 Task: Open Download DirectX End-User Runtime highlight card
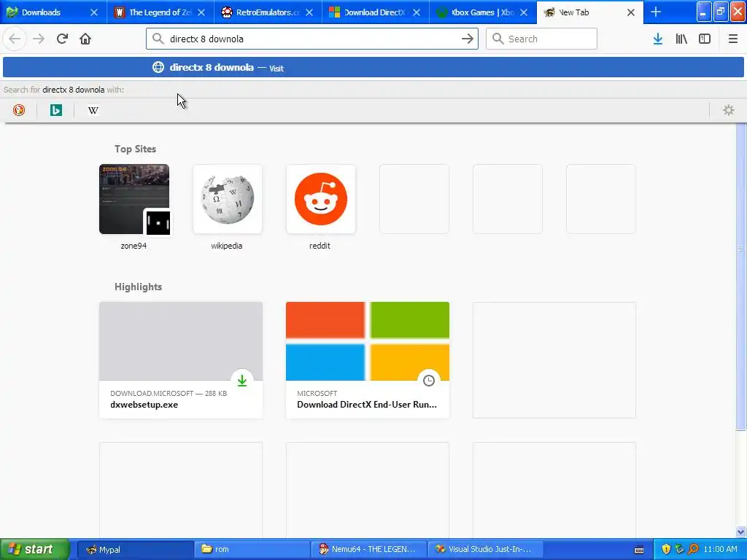click(x=368, y=360)
